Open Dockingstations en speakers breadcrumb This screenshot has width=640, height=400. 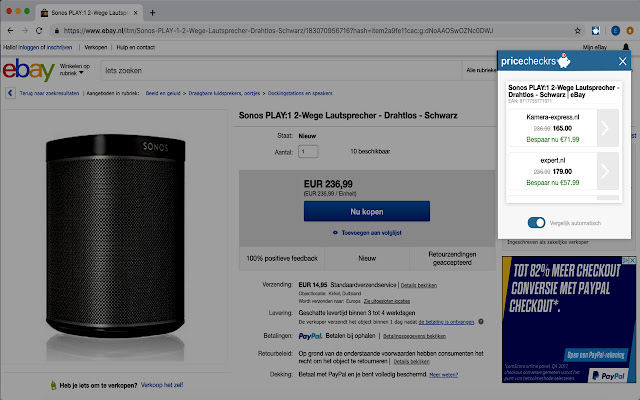click(300, 93)
